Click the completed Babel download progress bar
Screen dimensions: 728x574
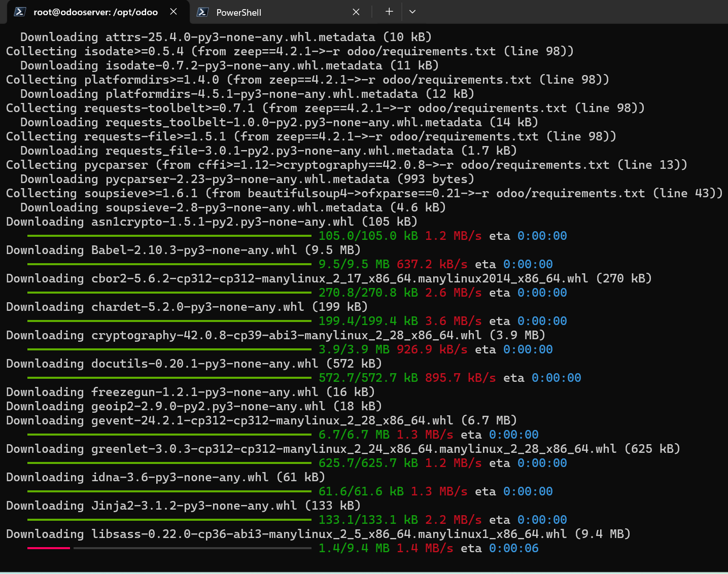[169, 264]
